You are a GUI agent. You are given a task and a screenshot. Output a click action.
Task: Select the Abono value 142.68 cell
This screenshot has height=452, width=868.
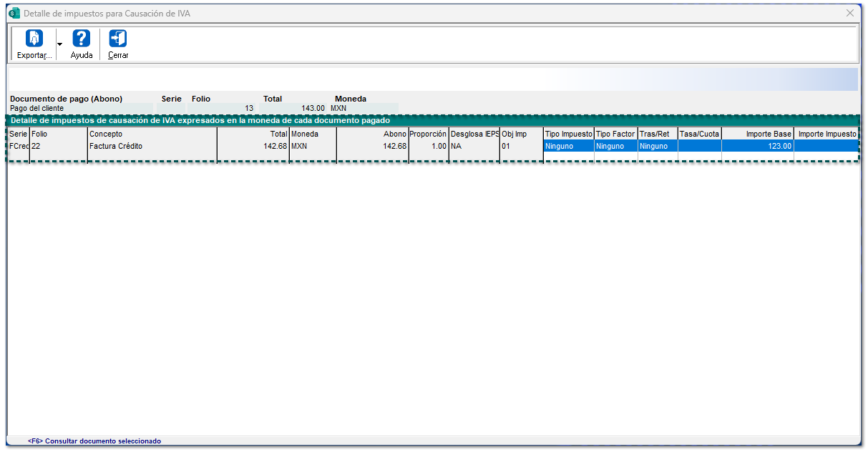(x=372, y=146)
